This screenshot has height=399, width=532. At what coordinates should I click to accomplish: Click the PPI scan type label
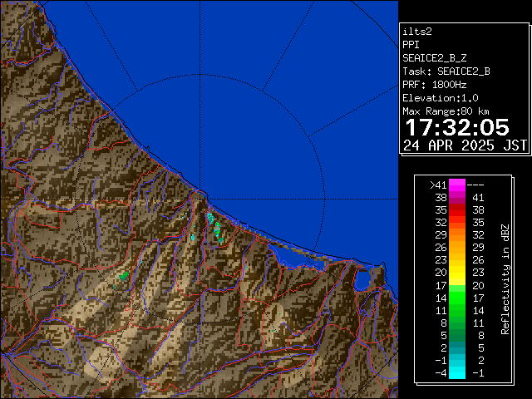coord(411,45)
